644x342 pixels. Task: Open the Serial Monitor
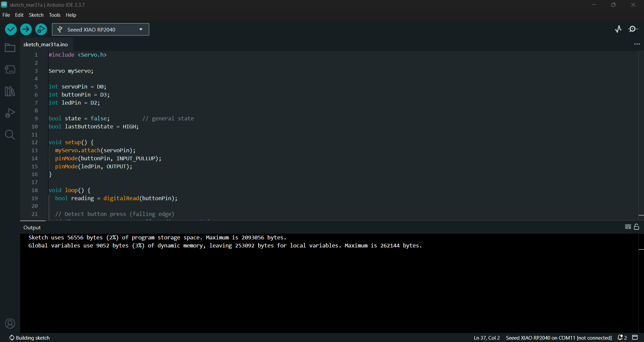click(633, 29)
